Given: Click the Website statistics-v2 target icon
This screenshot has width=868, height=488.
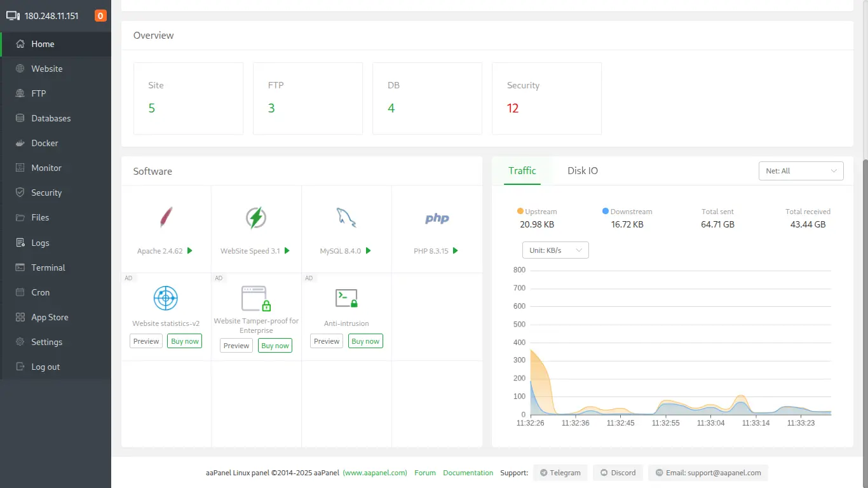Looking at the screenshot, I should (165, 297).
